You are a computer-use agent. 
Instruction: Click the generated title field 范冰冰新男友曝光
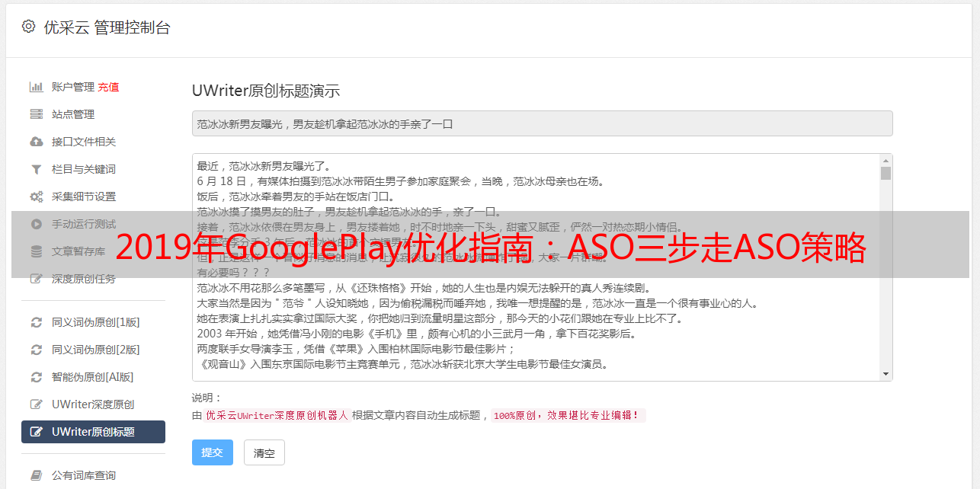point(542,123)
